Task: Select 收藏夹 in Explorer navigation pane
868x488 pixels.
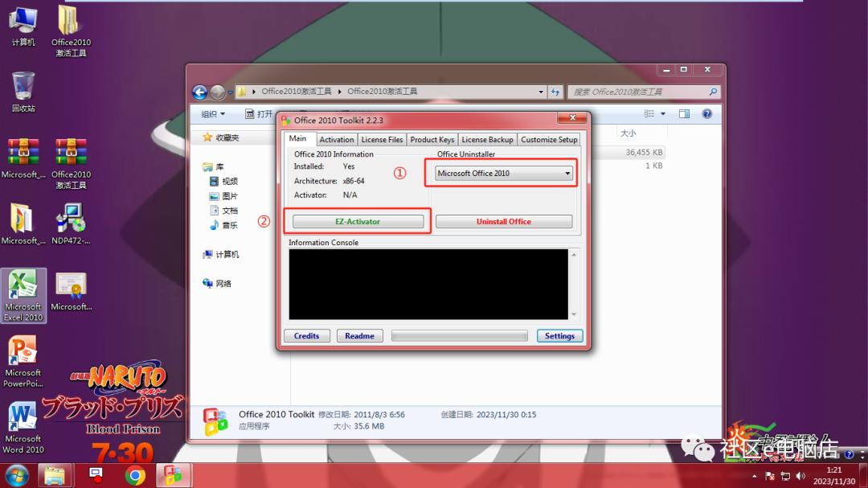Action: pos(220,137)
